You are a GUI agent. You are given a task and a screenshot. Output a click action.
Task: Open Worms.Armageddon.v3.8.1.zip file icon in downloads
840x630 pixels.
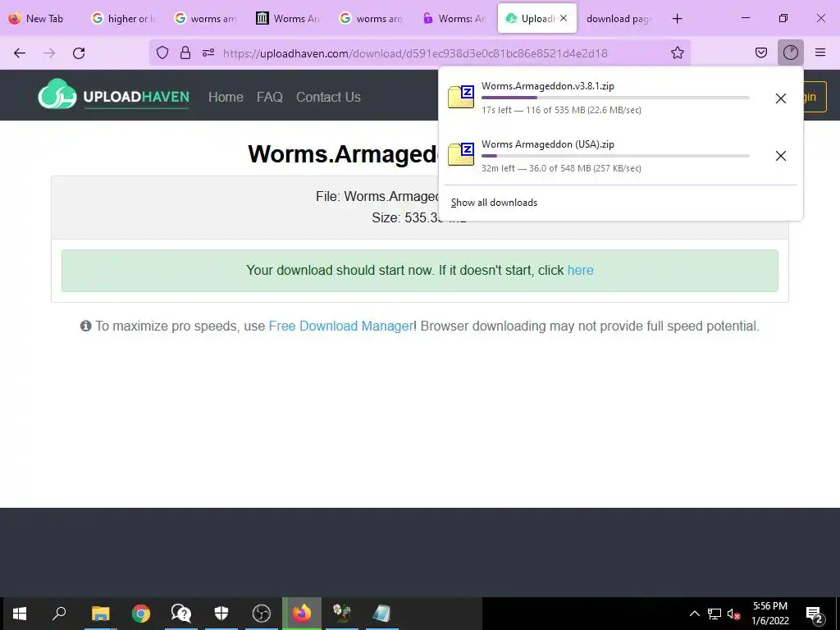click(x=461, y=97)
